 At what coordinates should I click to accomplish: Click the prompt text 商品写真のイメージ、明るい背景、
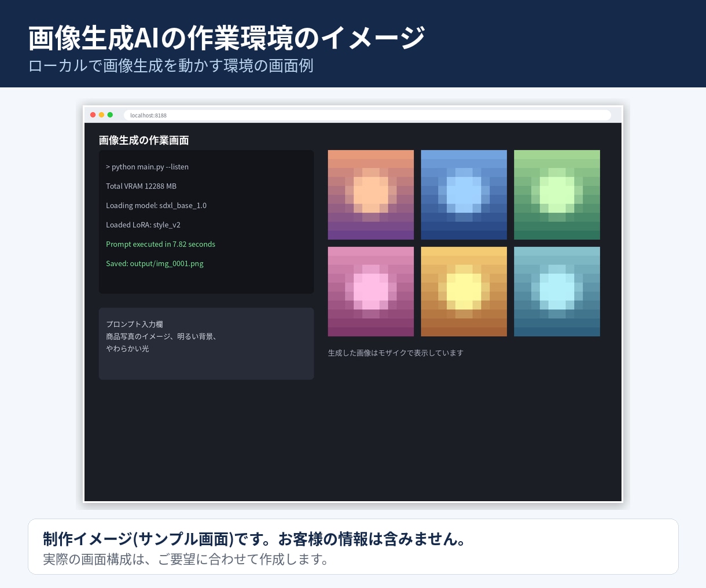coord(161,337)
